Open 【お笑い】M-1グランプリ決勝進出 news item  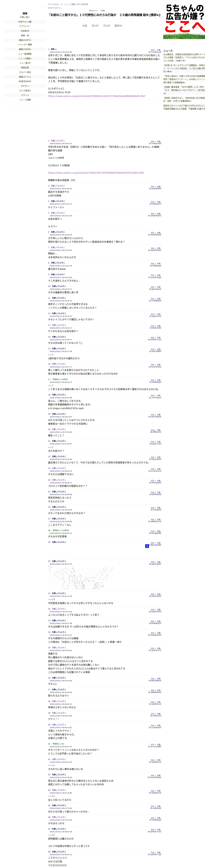click(x=184, y=68)
